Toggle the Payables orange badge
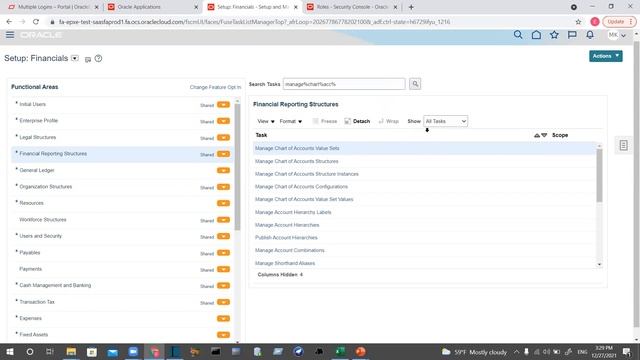 pyautogui.click(x=223, y=253)
